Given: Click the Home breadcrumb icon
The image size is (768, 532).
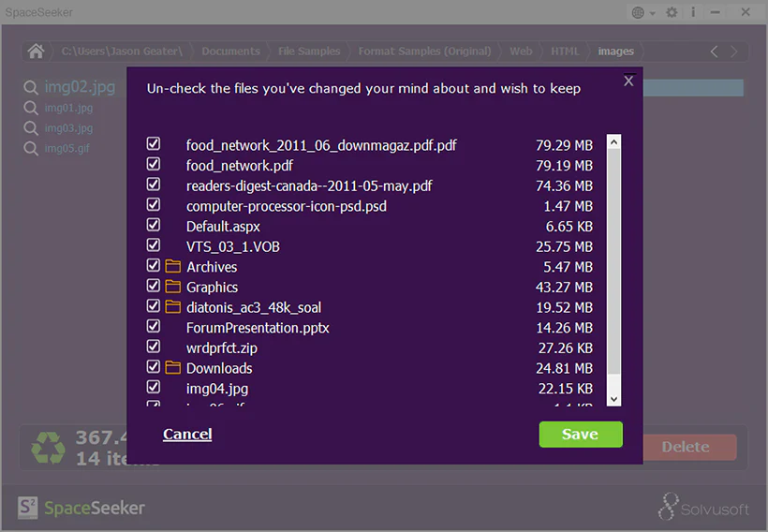Looking at the screenshot, I should tap(36, 51).
